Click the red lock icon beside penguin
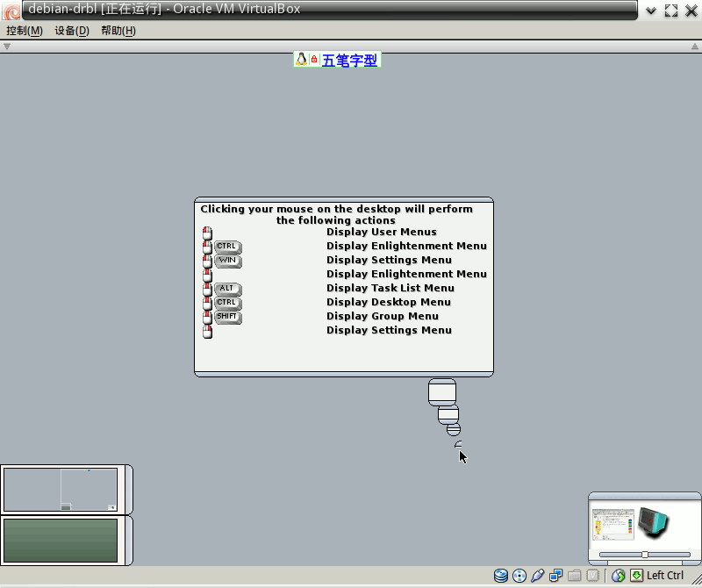The image size is (702, 588). pyautogui.click(x=314, y=59)
